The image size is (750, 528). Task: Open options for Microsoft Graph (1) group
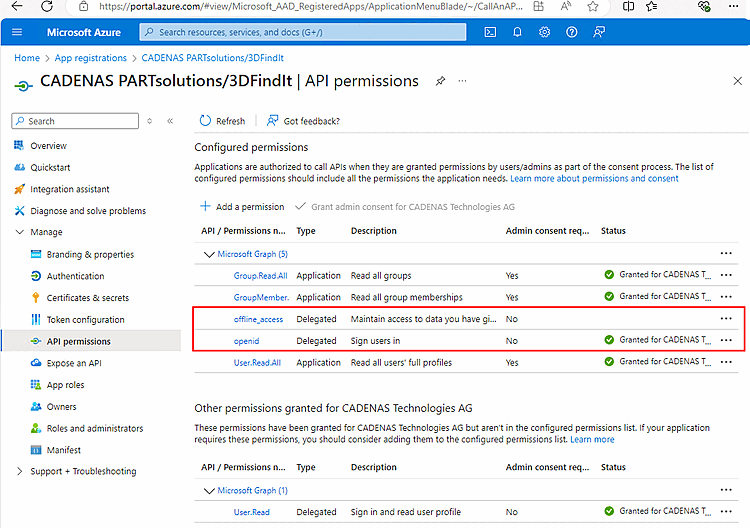pyautogui.click(x=726, y=490)
